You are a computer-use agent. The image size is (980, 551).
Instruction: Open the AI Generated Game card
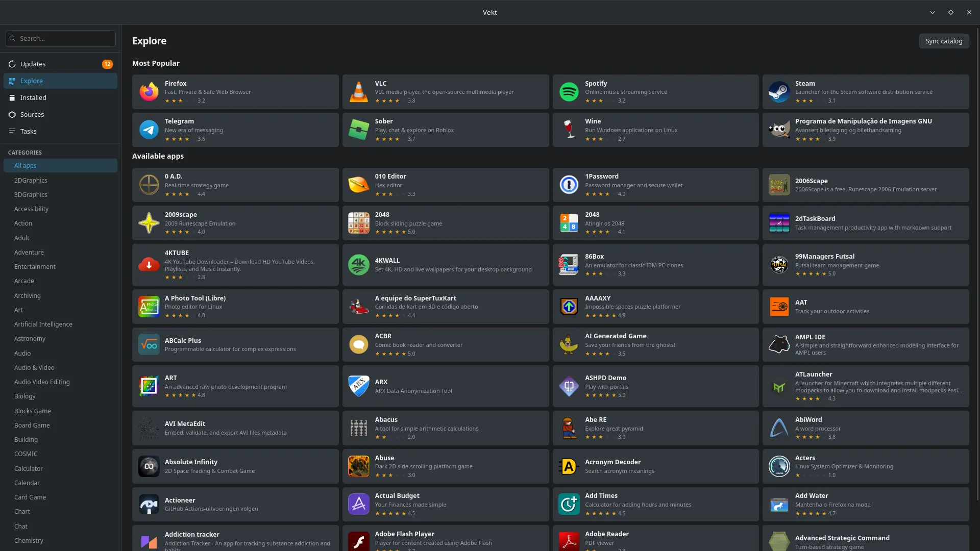point(655,345)
